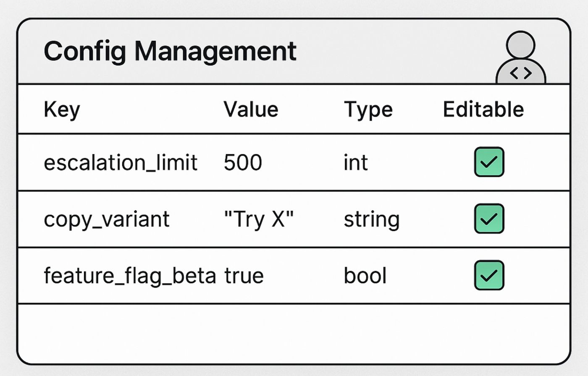Edit the true value for feature_flag_beta
588x376 pixels.
tap(244, 276)
